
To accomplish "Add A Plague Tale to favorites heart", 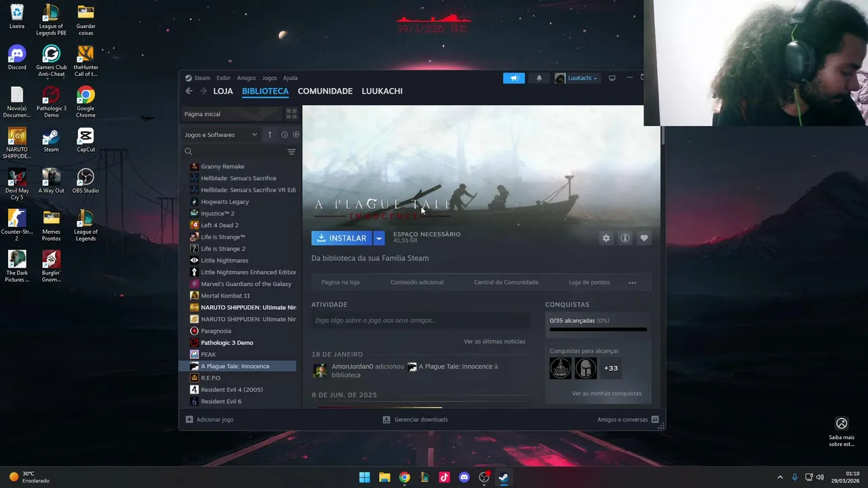I will [644, 238].
